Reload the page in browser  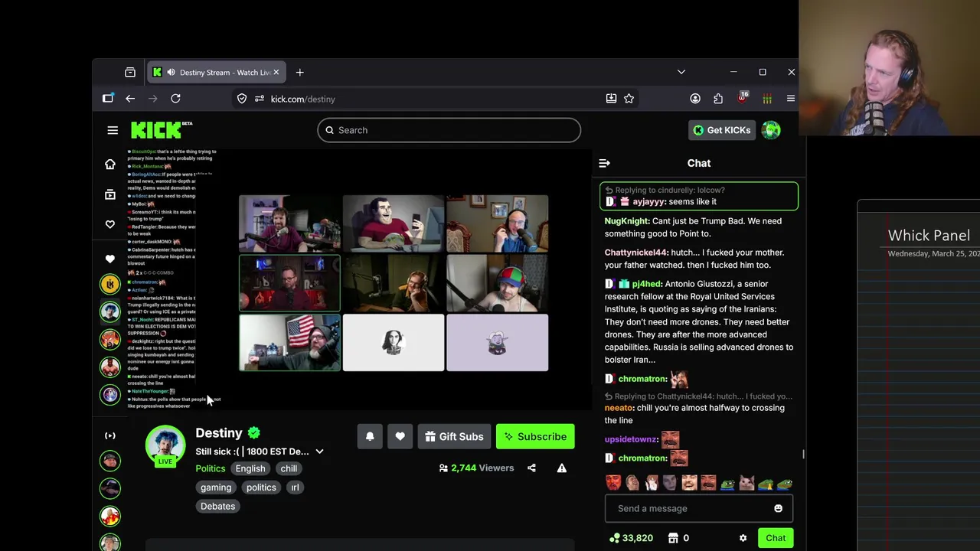point(175,99)
